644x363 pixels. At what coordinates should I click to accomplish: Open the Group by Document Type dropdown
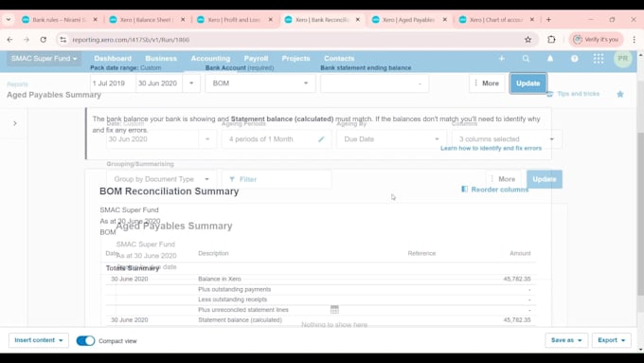[161, 179]
